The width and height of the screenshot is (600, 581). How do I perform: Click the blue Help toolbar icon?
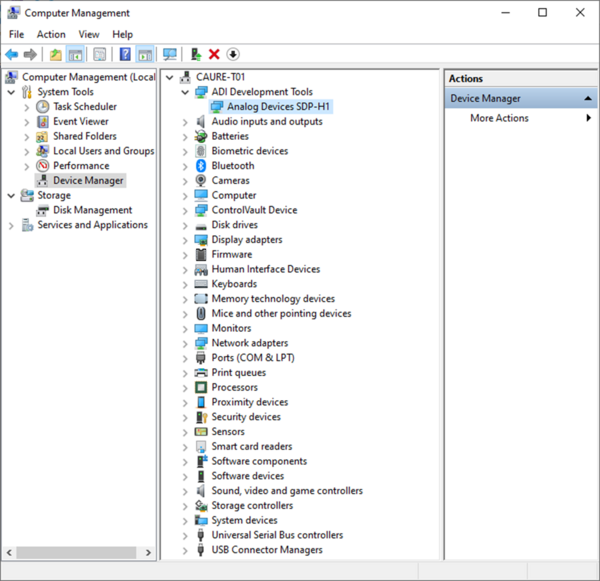125,54
